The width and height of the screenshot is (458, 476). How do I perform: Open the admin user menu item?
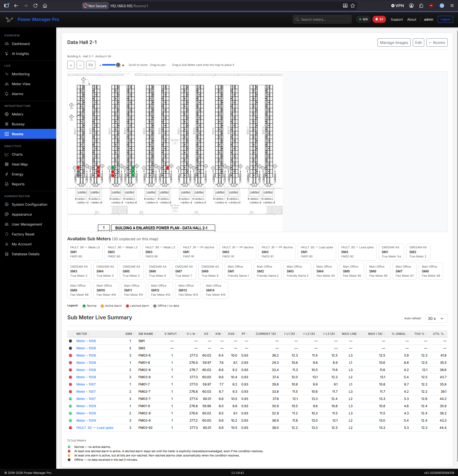click(x=429, y=20)
